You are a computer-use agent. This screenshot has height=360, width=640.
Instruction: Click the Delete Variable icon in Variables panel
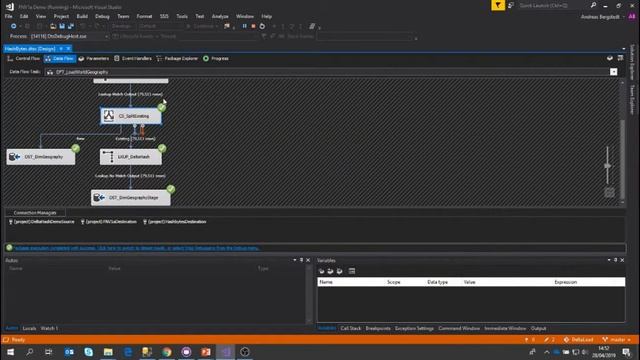point(339,271)
